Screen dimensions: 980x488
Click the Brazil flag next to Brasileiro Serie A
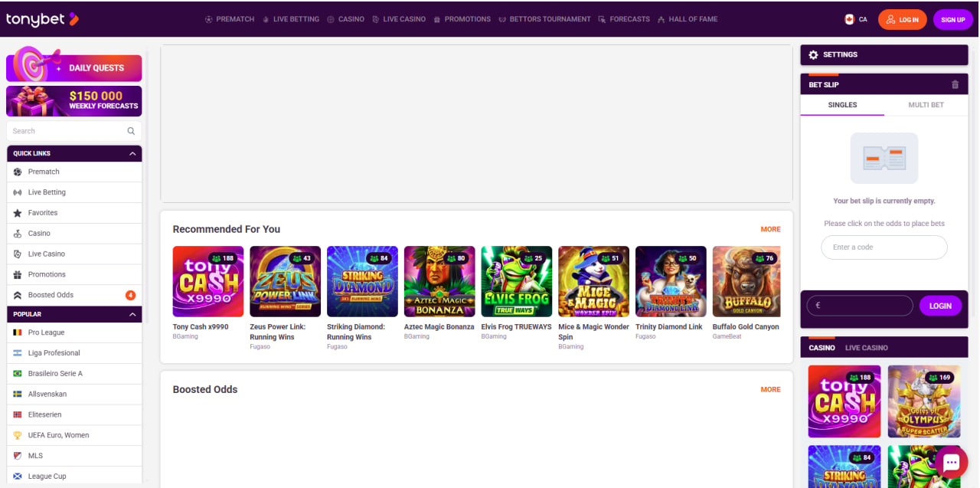coord(18,374)
